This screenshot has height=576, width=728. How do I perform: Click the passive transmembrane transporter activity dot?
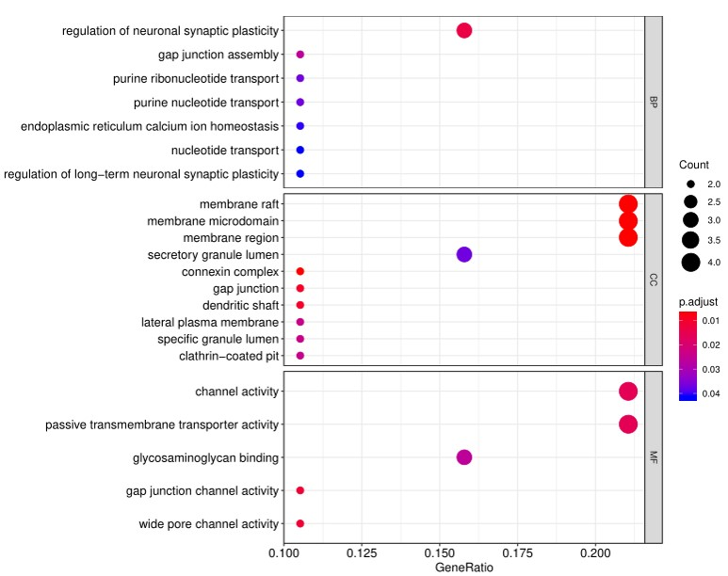click(628, 424)
